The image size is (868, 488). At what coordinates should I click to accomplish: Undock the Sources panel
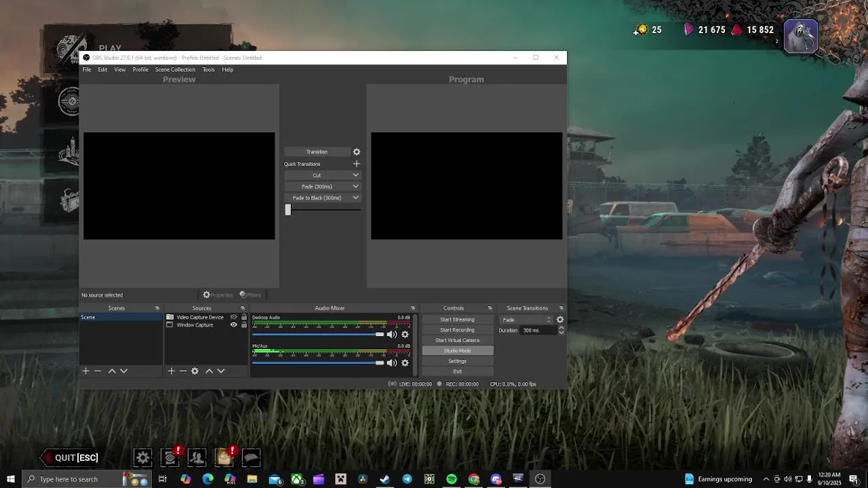click(x=243, y=308)
